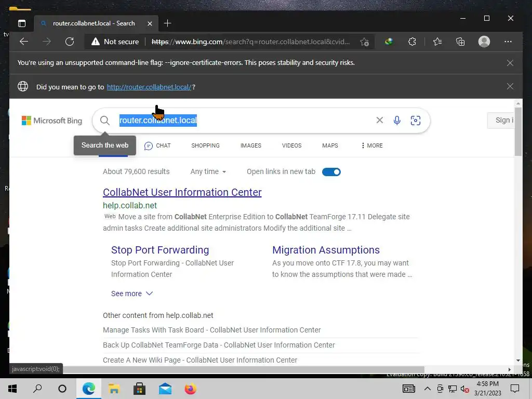Close the router.collabnet.local Search tab

pos(150,23)
